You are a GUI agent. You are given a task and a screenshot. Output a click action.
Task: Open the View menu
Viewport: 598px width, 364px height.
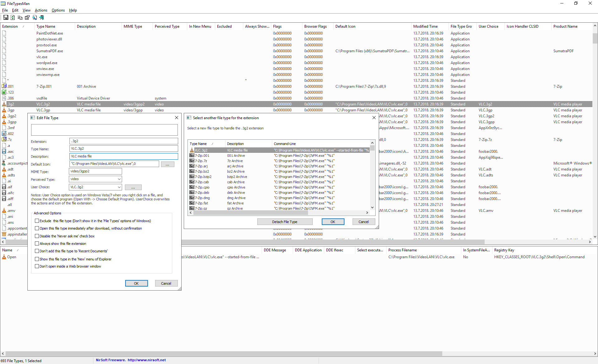coord(26,10)
